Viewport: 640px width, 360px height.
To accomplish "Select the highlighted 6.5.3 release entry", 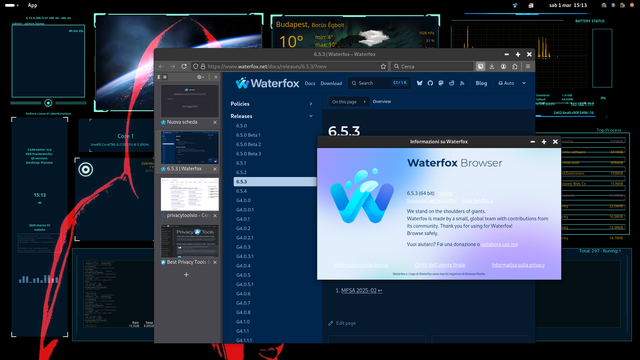I will tap(275, 182).
